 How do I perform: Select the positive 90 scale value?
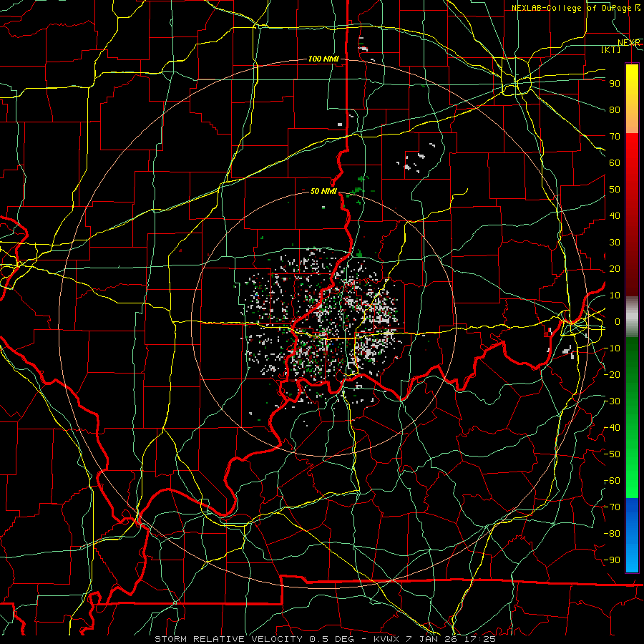tap(615, 84)
